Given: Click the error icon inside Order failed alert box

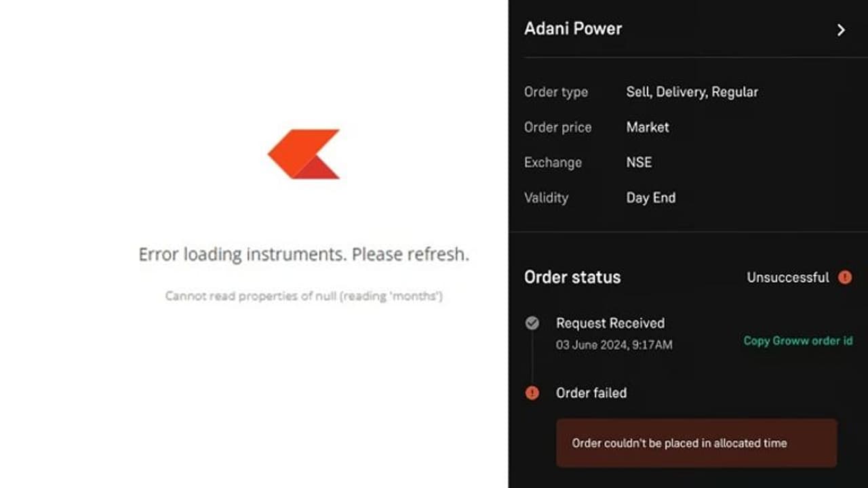Looking at the screenshot, I should (x=533, y=393).
